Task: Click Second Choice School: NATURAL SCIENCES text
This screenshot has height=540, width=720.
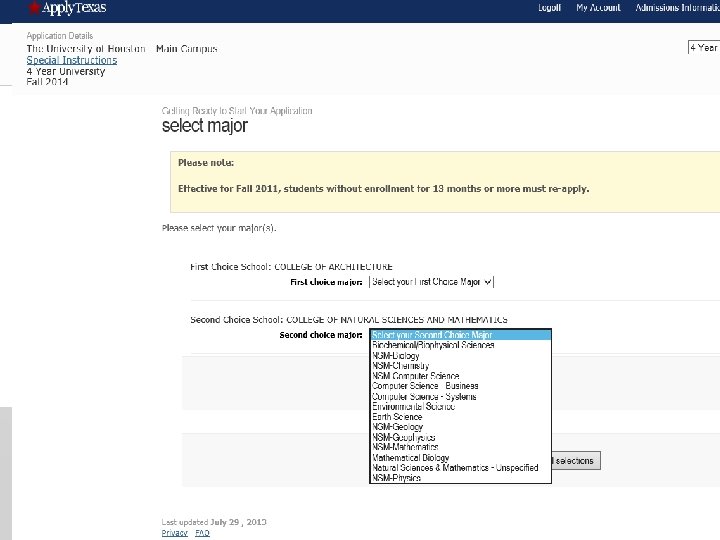Action: [349, 320]
